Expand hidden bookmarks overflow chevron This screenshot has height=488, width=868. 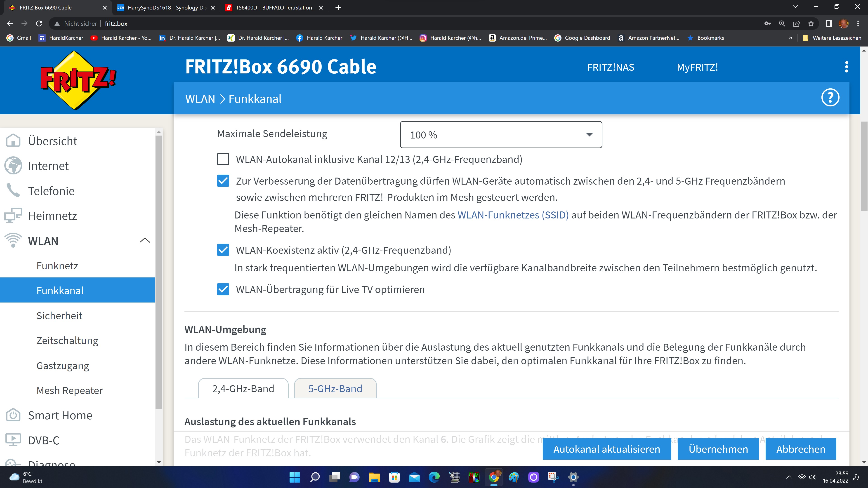(790, 38)
